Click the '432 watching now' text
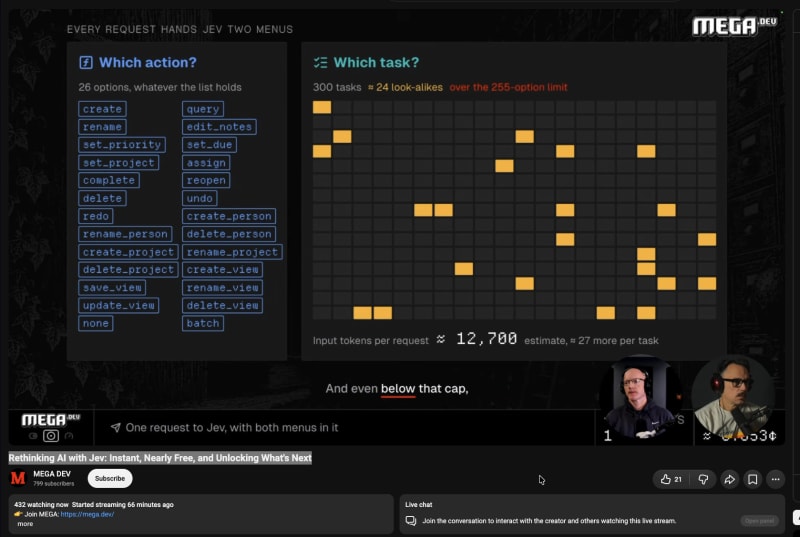The width and height of the screenshot is (800, 537). click(41, 504)
